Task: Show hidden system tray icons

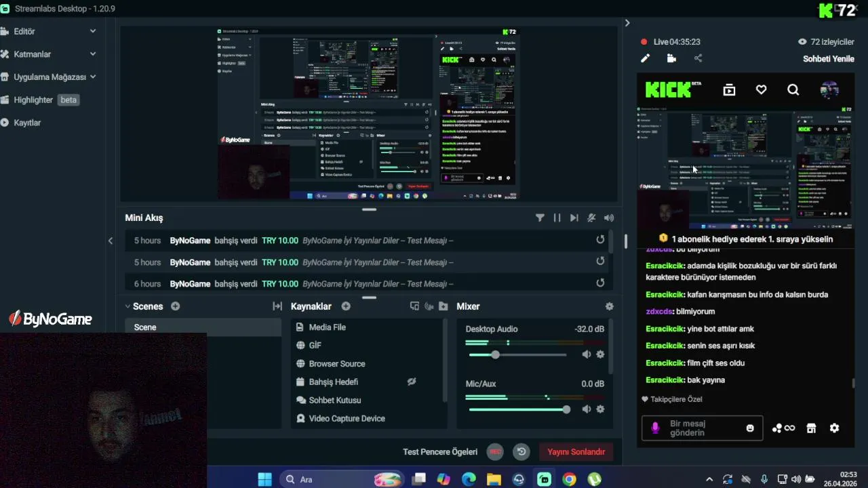Action: click(709, 479)
